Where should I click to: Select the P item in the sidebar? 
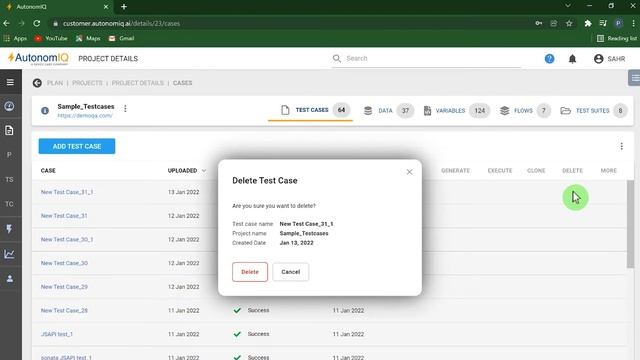pos(9,155)
